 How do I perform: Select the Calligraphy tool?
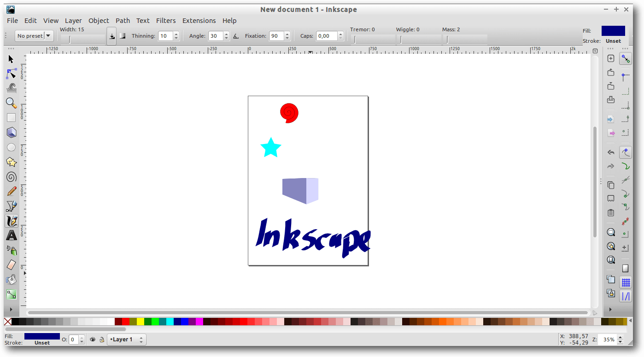[x=12, y=221]
